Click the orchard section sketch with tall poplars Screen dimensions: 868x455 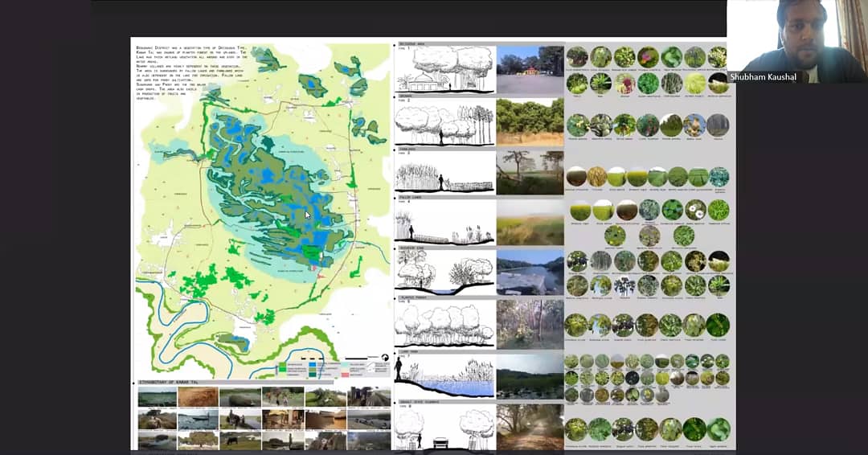click(444, 124)
